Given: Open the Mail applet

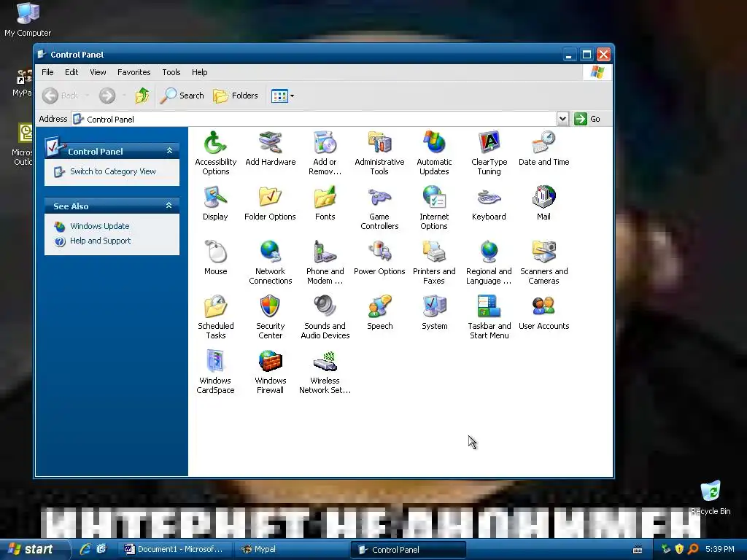Looking at the screenshot, I should [x=543, y=203].
